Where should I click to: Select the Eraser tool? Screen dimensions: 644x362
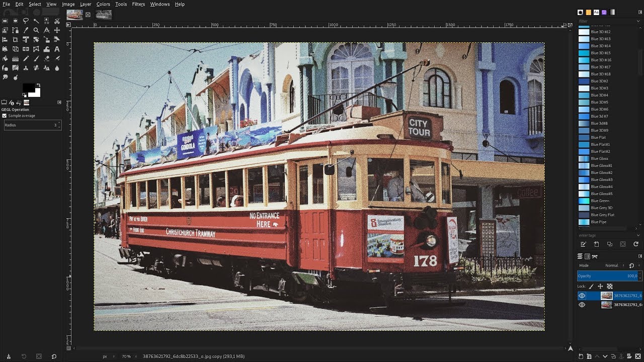tap(46, 58)
